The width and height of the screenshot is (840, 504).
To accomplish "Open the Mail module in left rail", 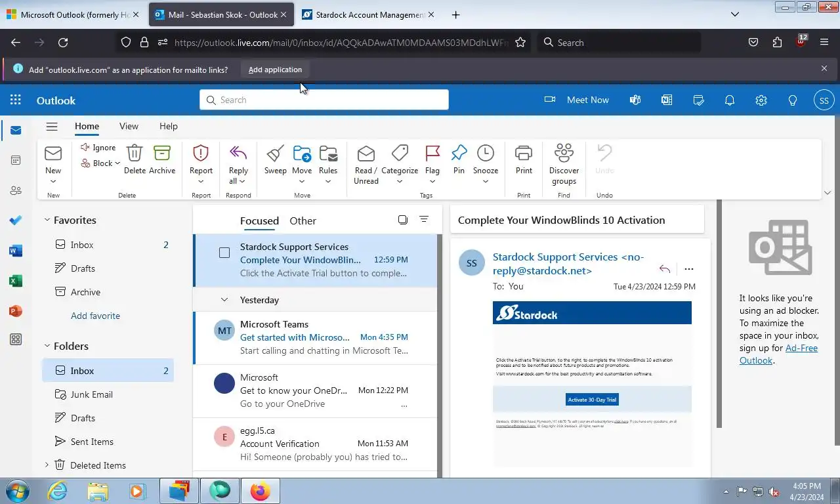I will [x=16, y=130].
